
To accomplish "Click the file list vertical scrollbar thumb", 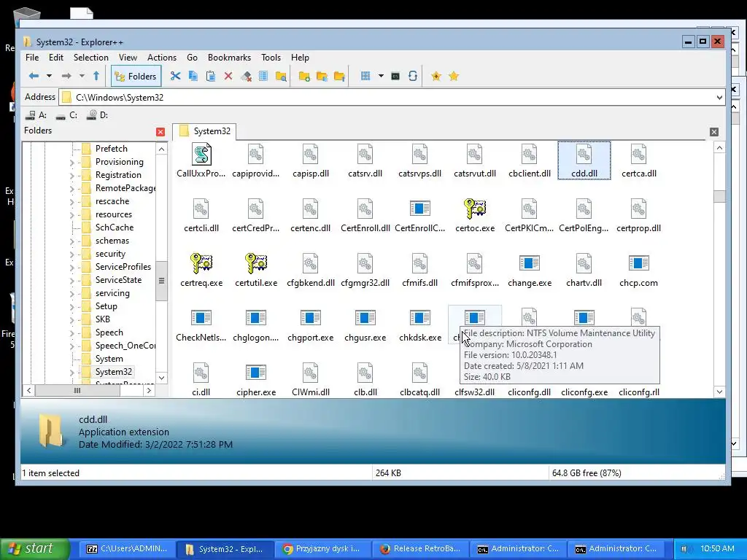I will coord(719,196).
